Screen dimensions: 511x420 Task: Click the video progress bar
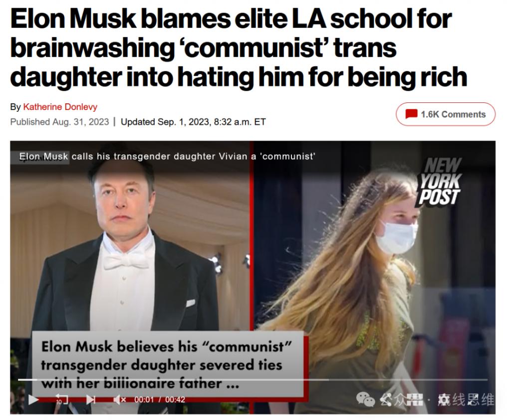coord(253,380)
